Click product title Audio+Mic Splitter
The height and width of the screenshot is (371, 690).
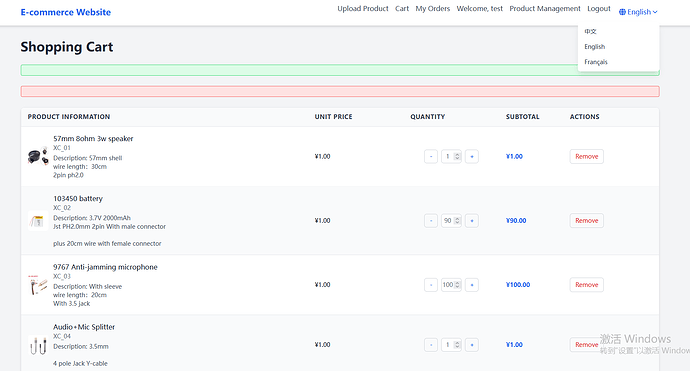(x=84, y=327)
